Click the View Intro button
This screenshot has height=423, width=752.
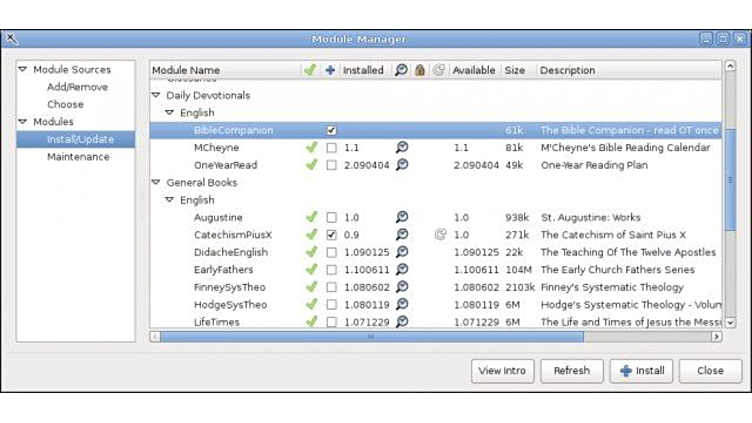(x=502, y=370)
